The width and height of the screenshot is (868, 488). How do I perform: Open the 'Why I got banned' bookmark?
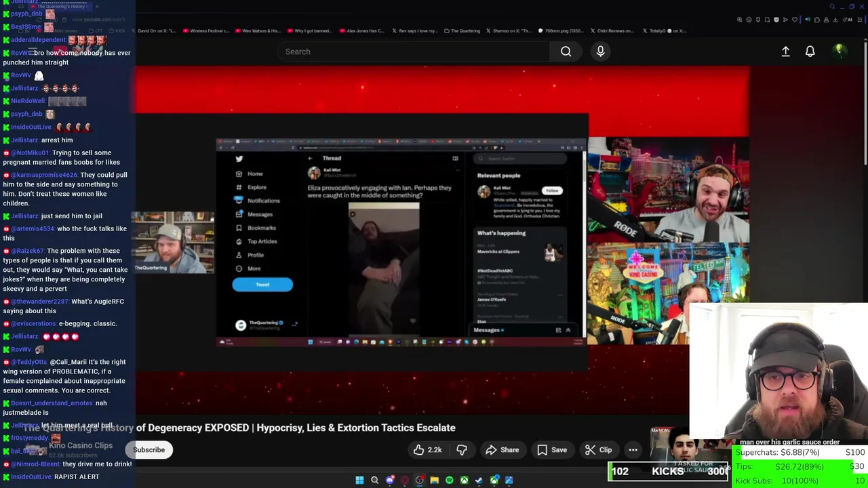point(309,30)
